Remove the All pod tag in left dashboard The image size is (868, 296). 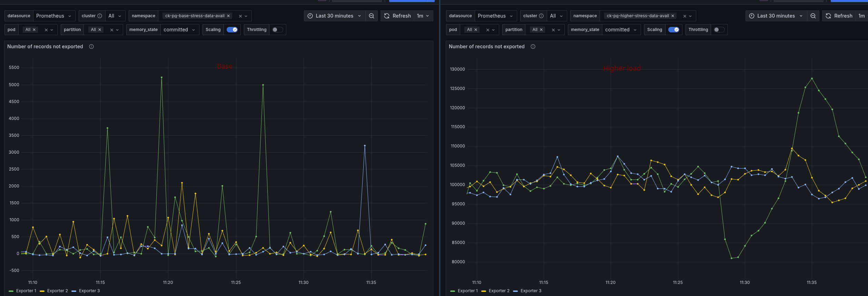tap(34, 30)
